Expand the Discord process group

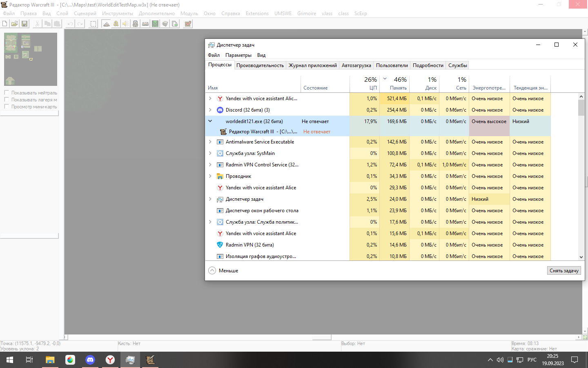point(210,110)
